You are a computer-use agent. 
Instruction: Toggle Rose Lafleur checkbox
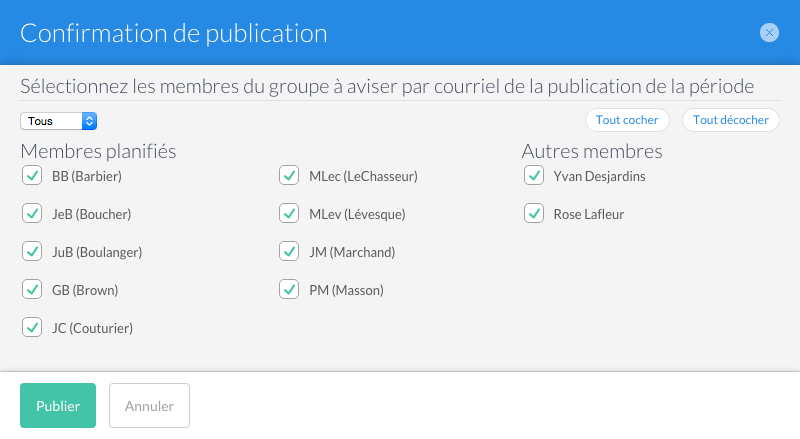point(534,213)
